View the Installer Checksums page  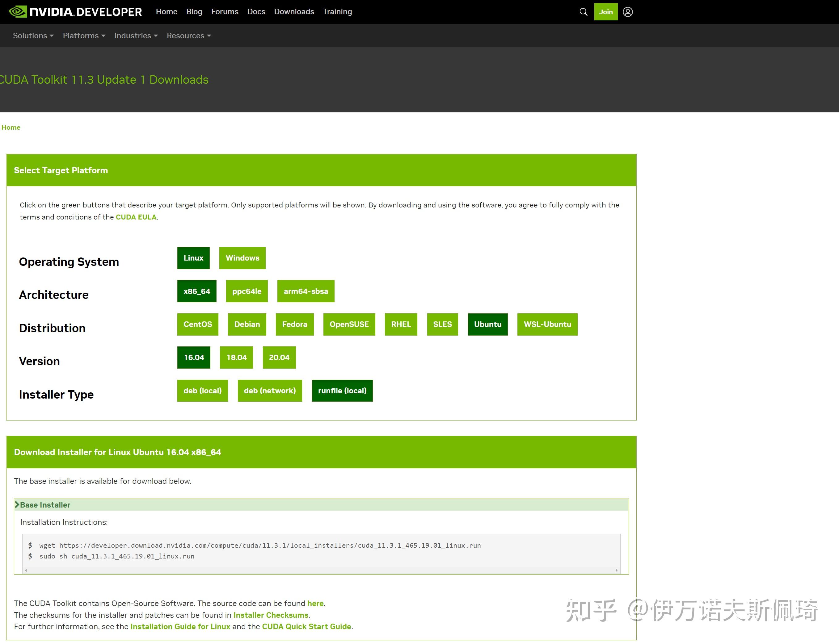point(271,615)
